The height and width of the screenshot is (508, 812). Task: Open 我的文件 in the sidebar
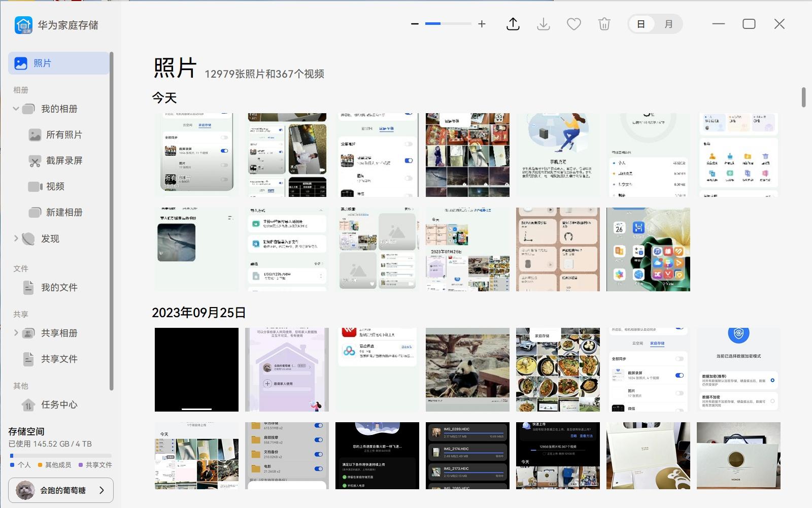coord(59,287)
